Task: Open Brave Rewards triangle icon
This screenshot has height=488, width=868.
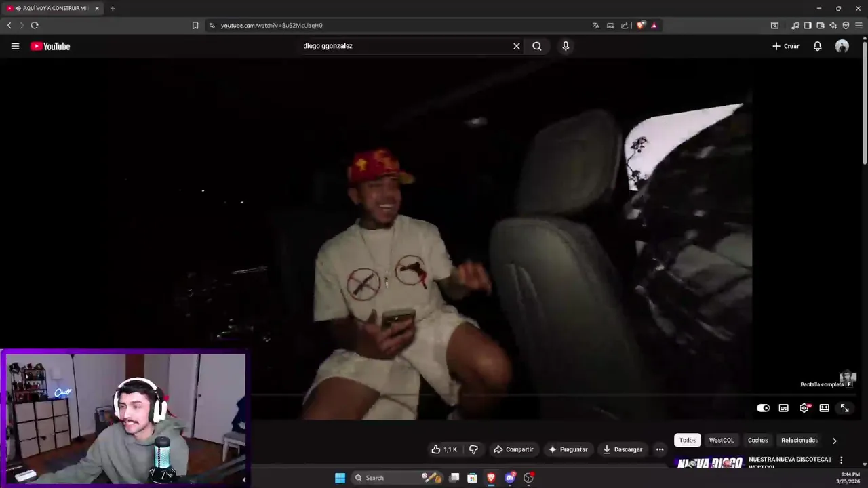Action: (654, 25)
